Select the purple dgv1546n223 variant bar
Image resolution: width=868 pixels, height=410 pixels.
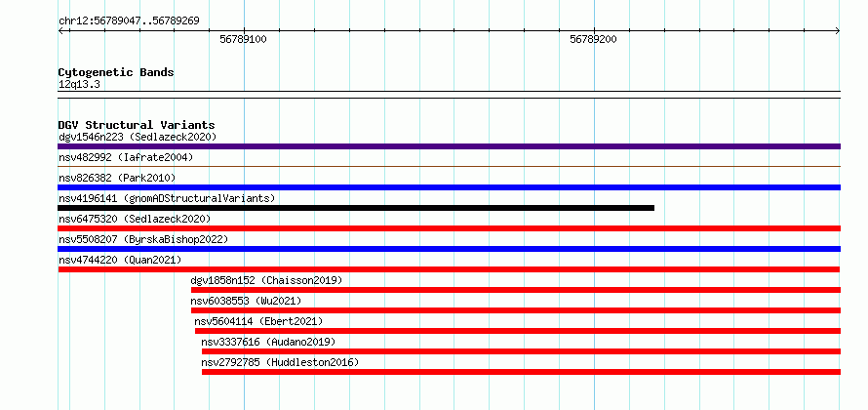pos(449,146)
